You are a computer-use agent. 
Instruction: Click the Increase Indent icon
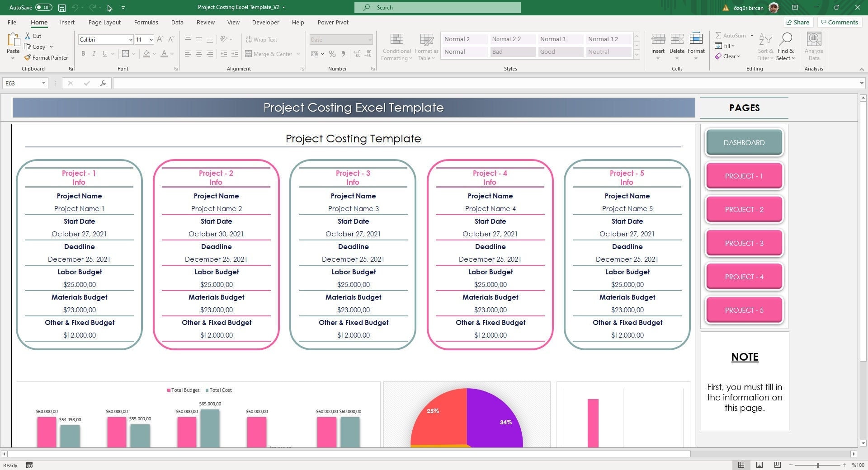click(x=234, y=54)
